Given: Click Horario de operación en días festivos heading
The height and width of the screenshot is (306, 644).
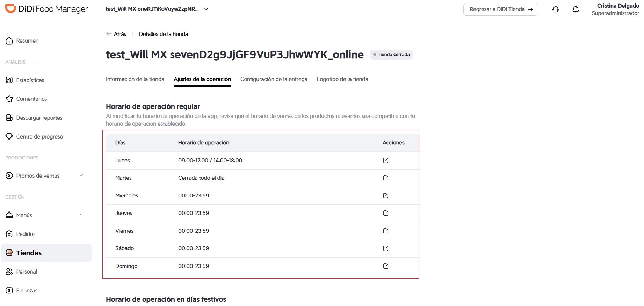Looking at the screenshot, I should (x=166, y=299).
